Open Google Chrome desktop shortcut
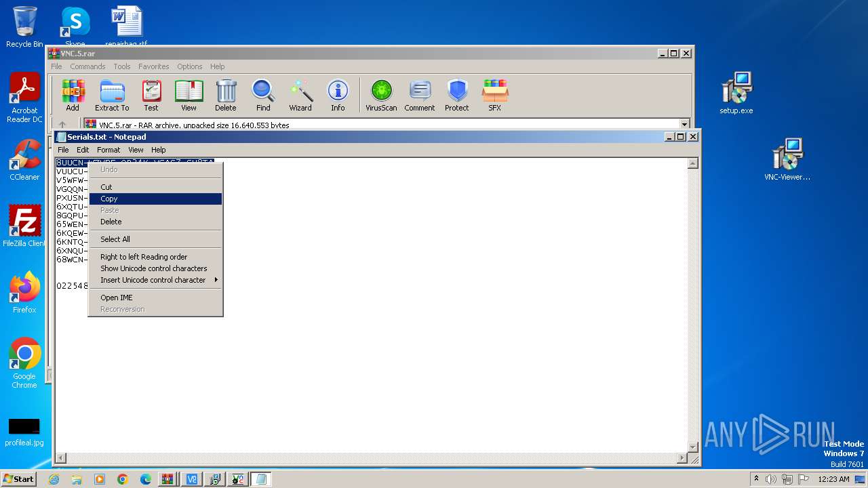This screenshot has width=868, height=488. pyautogui.click(x=24, y=363)
